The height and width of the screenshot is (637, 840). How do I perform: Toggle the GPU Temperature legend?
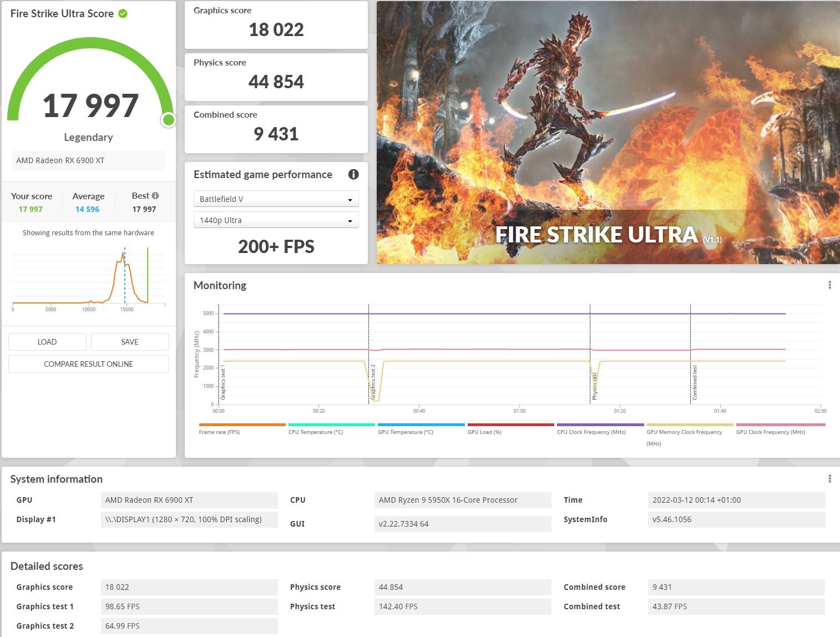[421, 429]
